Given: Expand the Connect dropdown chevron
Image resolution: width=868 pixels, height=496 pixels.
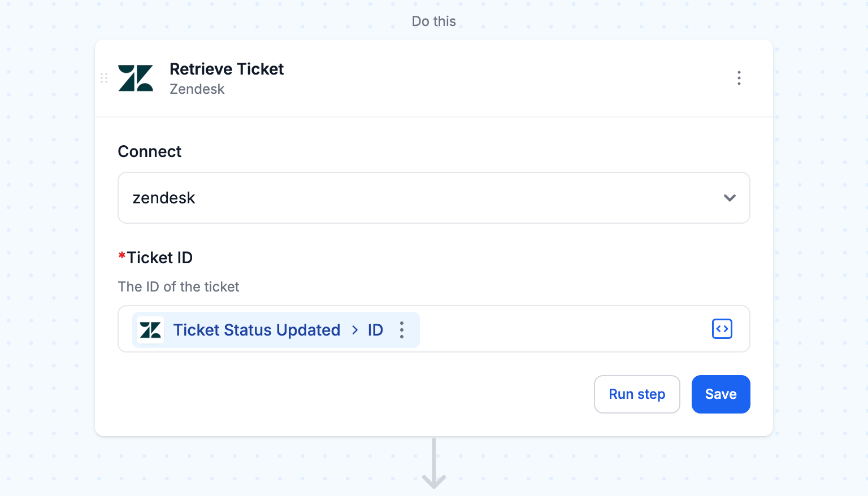Looking at the screenshot, I should (730, 198).
